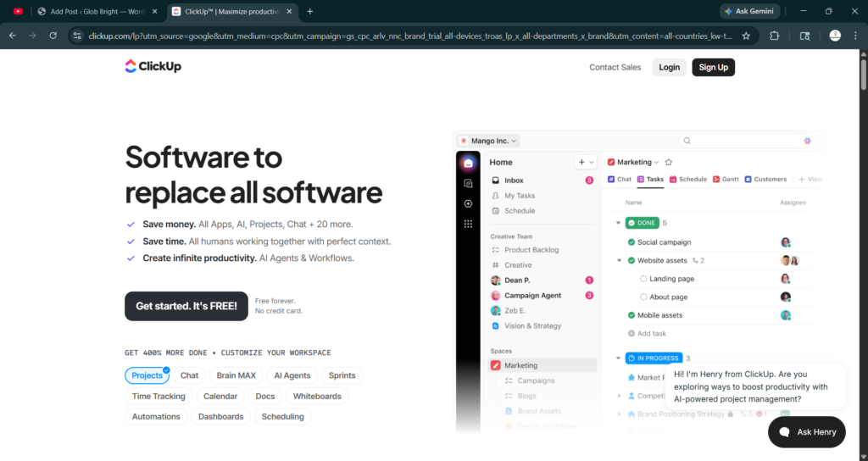
Task: Open the browser extensions puzzle icon
Action: point(774,36)
